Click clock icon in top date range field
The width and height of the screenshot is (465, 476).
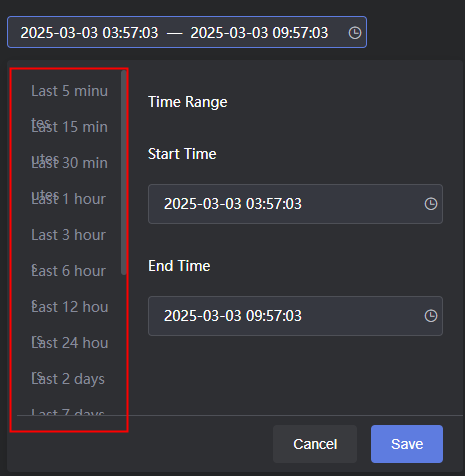pos(355,33)
